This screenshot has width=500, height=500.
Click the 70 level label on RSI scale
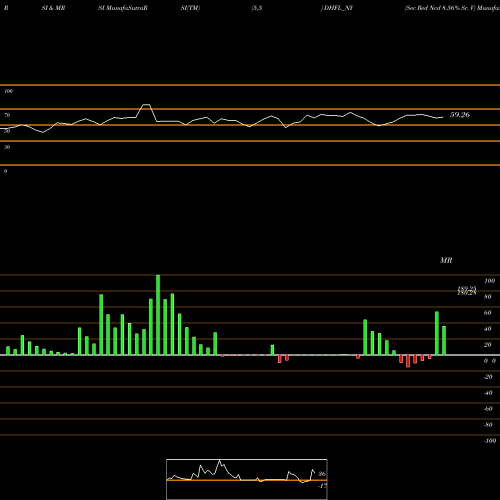pos(7,115)
